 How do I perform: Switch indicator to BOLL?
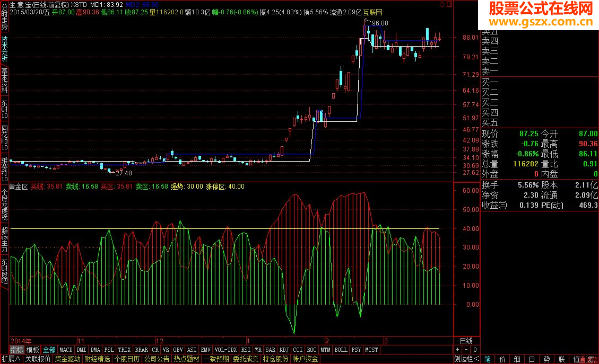[x=341, y=350]
